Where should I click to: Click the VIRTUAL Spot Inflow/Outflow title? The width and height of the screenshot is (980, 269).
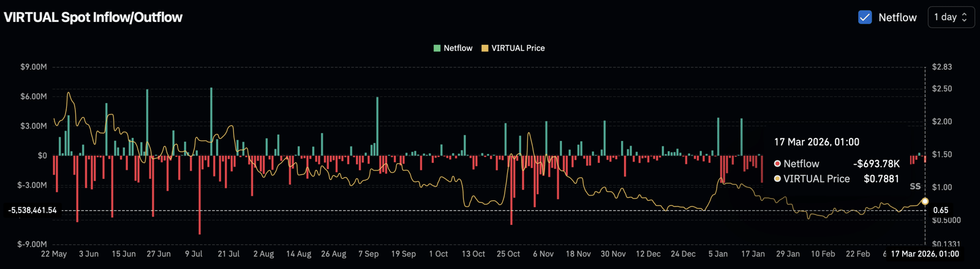[x=93, y=17]
